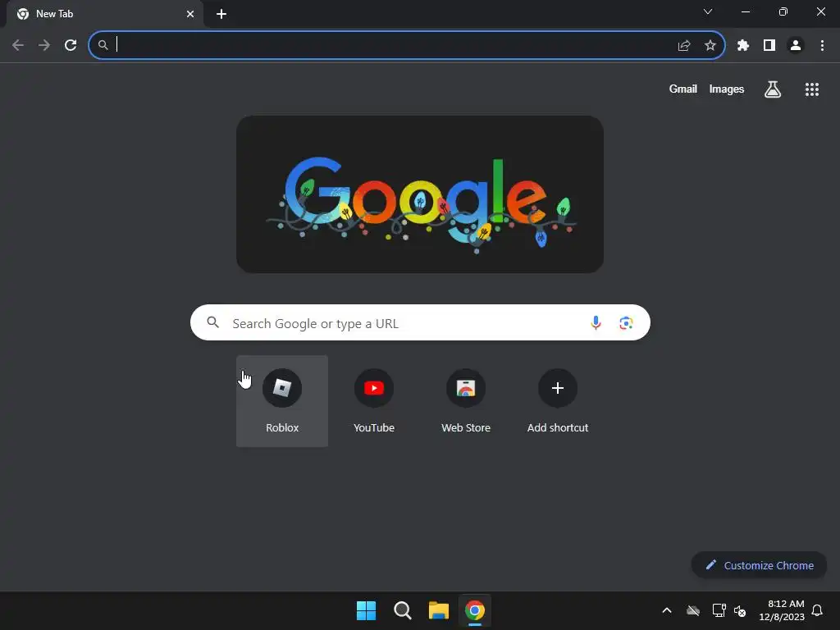This screenshot has width=840, height=630.
Task: Reload the current page
Action: 71,45
